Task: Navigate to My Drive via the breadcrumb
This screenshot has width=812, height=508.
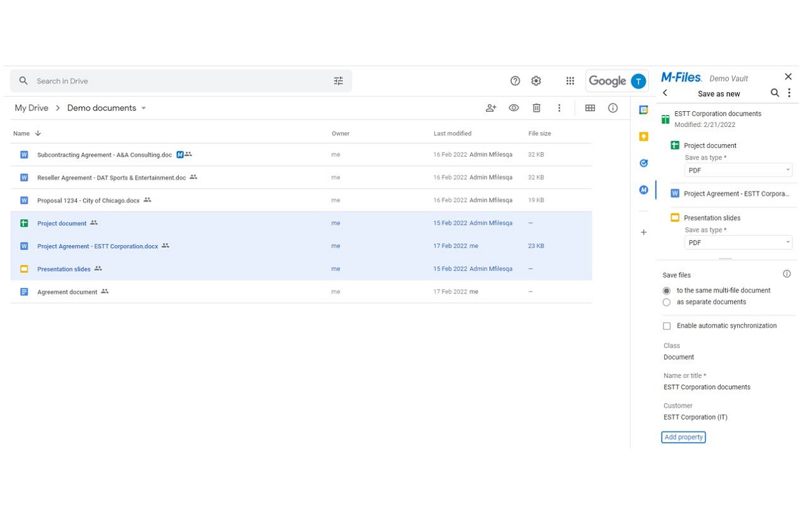Action: [x=30, y=108]
